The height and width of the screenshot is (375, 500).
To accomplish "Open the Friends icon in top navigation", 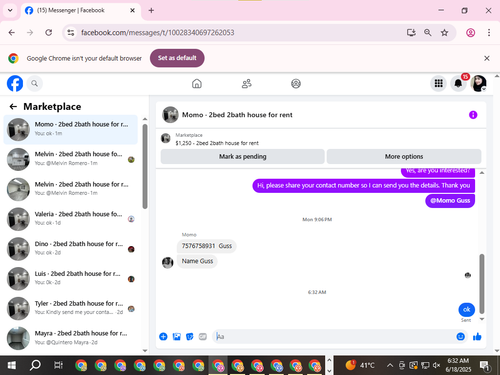I will 246,83.
